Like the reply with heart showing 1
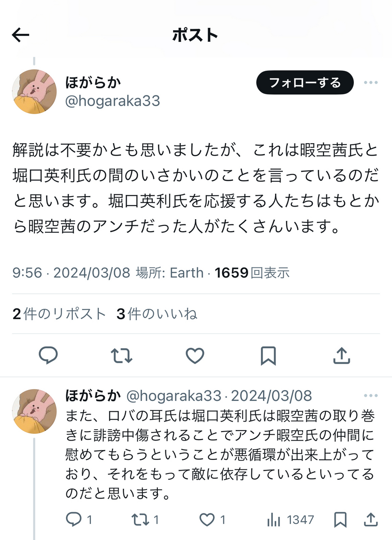The height and width of the screenshot is (540, 392). click(x=212, y=520)
